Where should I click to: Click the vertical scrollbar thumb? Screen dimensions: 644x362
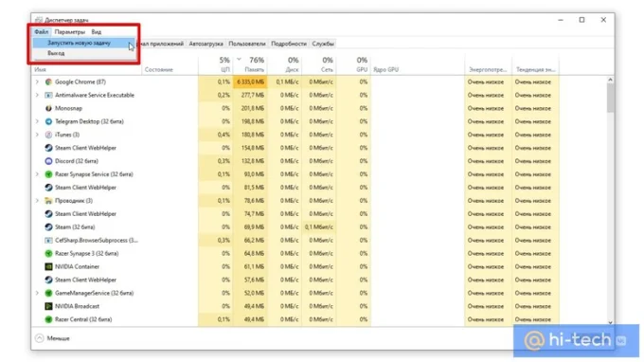[610, 98]
